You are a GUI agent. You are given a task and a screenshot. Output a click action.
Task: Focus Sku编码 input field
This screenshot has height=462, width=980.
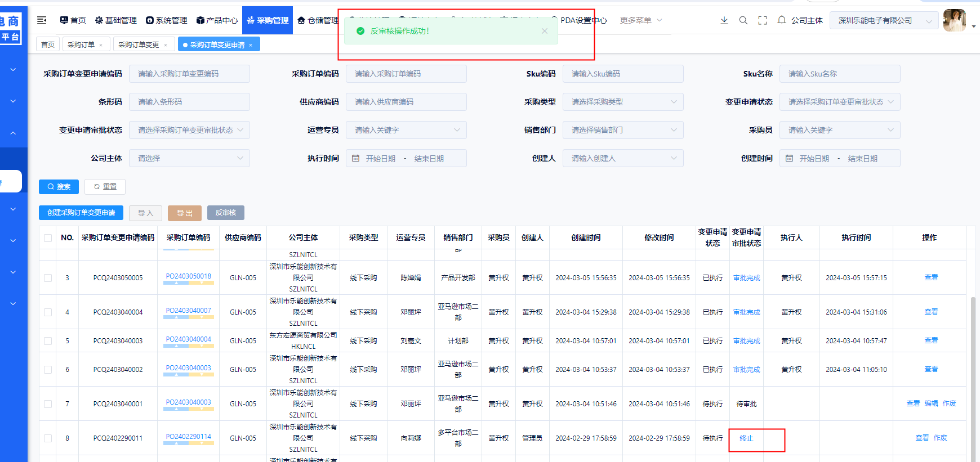[623, 74]
